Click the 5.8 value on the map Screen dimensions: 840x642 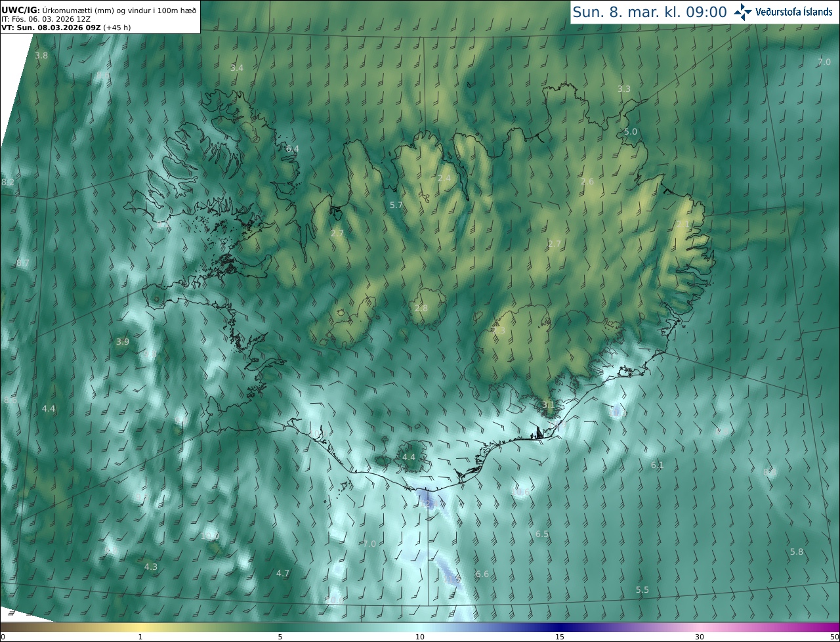coord(797,552)
